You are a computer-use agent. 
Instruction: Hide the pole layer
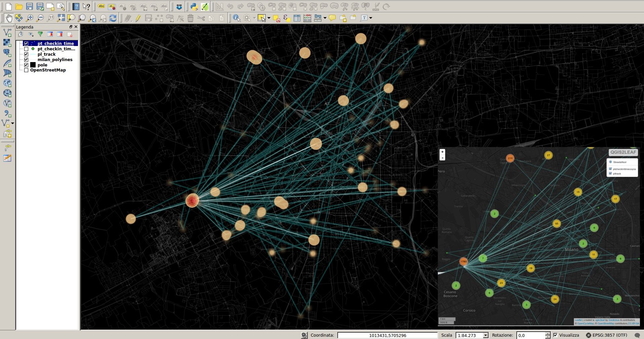tap(26, 65)
